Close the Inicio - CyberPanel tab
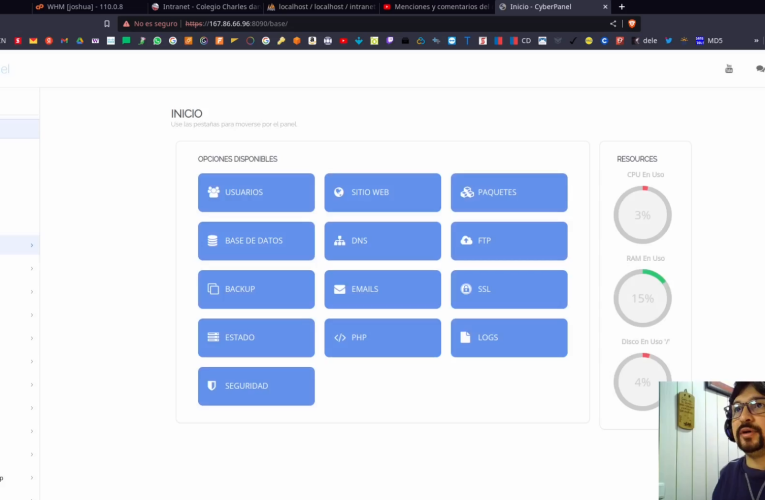 605,7
